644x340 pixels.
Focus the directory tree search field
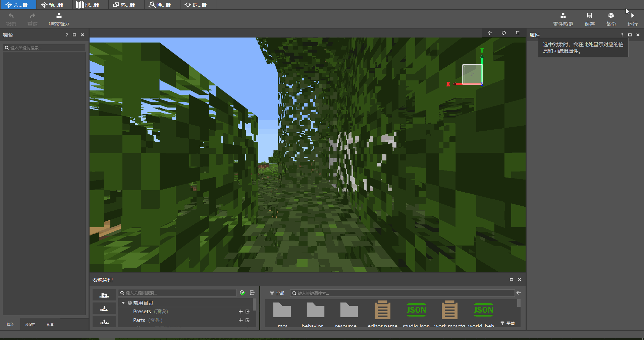click(x=177, y=293)
